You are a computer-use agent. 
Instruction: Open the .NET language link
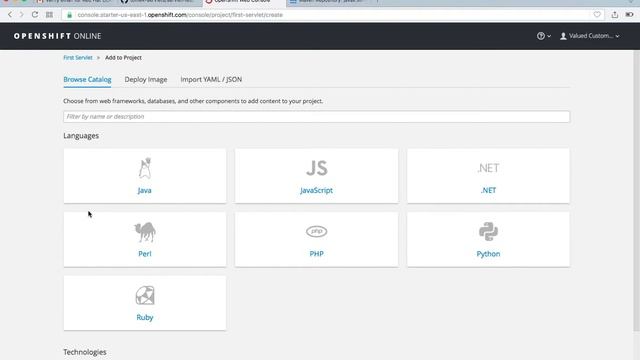[x=488, y=190]
